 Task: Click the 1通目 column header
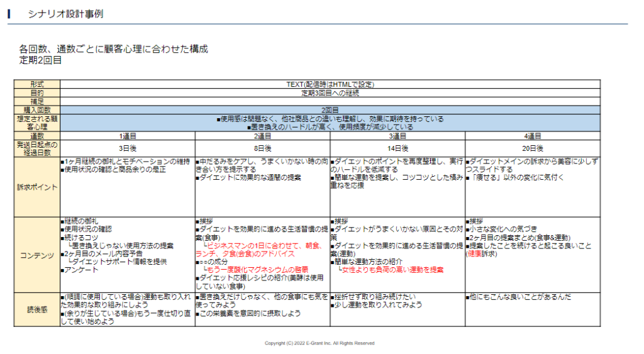(x=128, y=136)
